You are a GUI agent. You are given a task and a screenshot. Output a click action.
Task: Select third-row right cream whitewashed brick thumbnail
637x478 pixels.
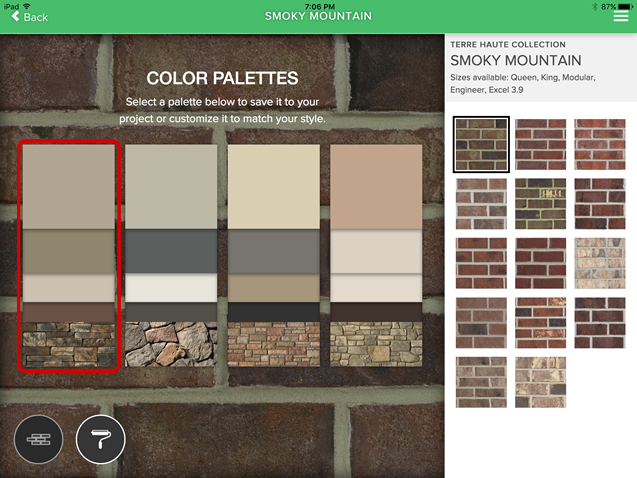tap(600, 263)
